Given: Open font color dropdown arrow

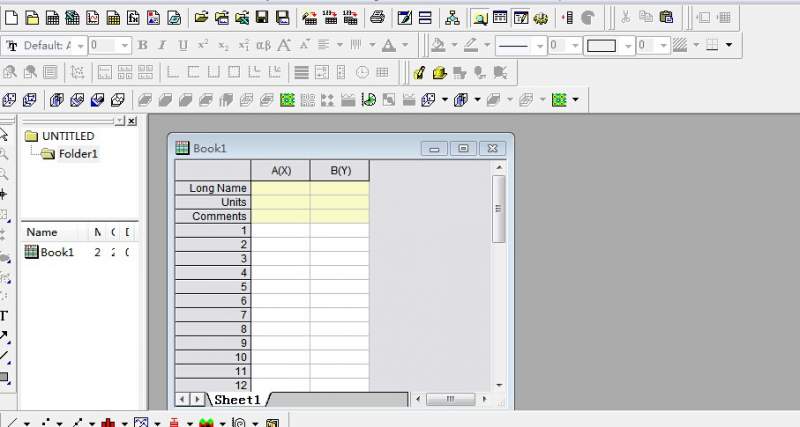Looking at the screenshot, I should point(405,45).
